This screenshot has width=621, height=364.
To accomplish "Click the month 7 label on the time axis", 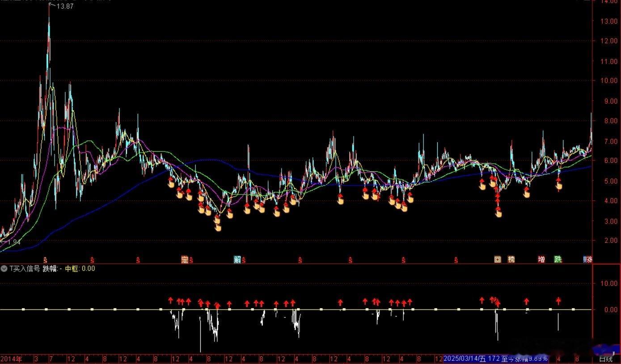I will [52, 359].
